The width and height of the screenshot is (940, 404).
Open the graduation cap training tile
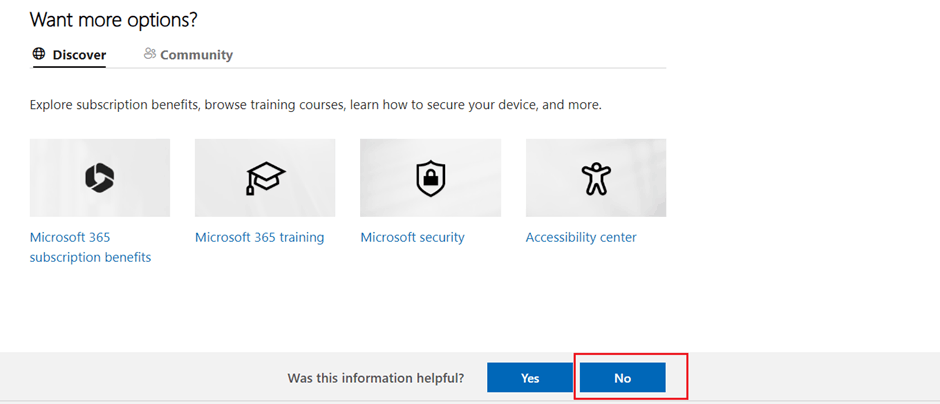(x=265, y=177)
